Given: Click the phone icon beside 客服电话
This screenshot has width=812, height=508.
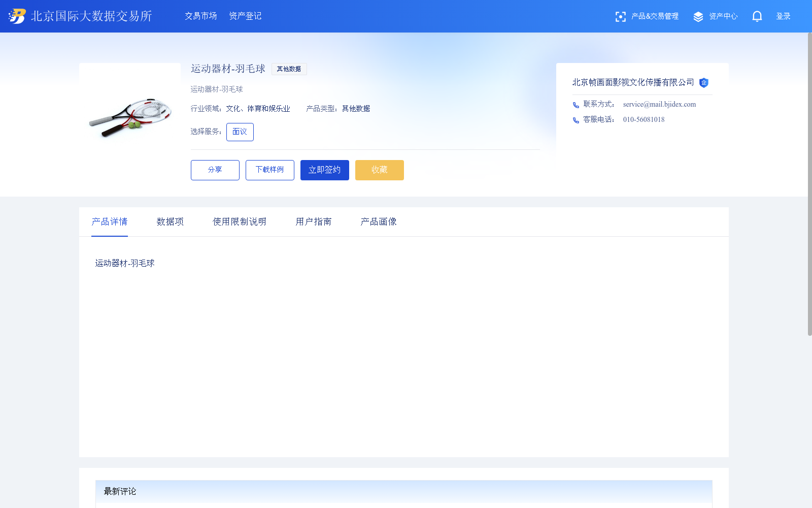Looking at the screenshot, I should tap(576, 120).
